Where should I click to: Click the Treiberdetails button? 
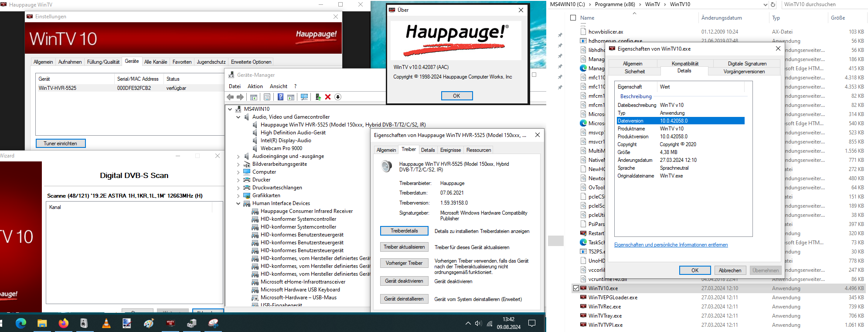(x=404, y=231)
